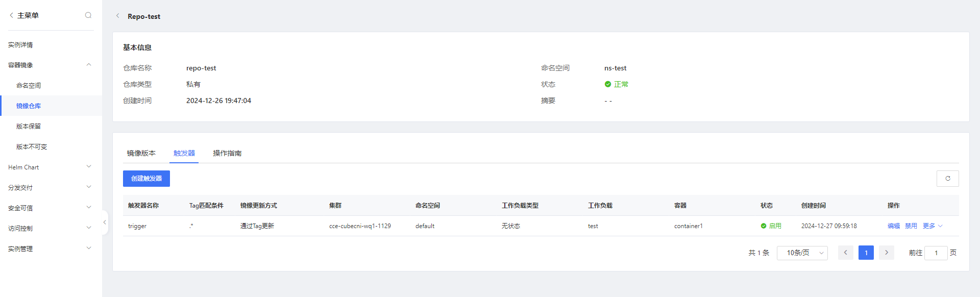Click the 工作负载类型 column header
This screenshot has height=297, width=980.
pyautogui.click(x=520, y=206)
